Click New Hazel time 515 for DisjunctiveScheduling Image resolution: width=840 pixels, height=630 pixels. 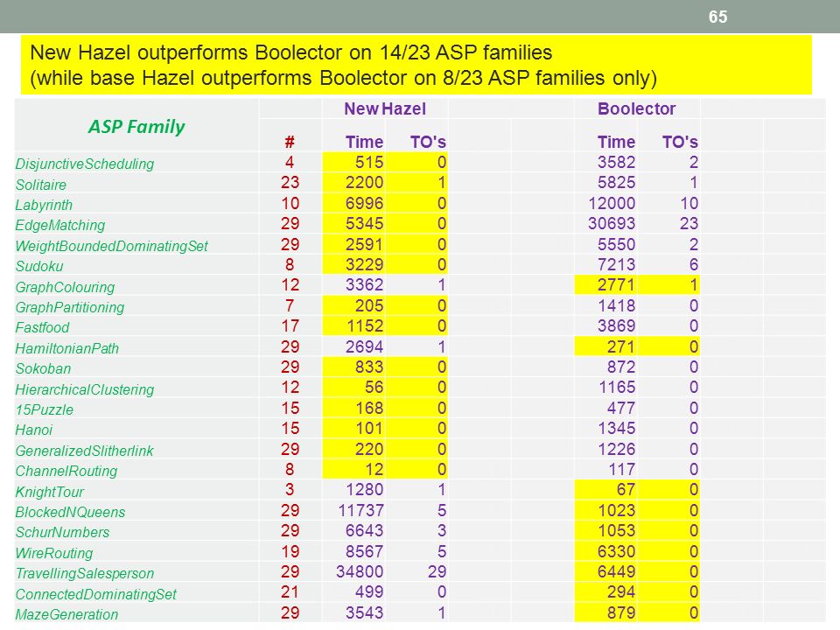click(x=369, y=163)
